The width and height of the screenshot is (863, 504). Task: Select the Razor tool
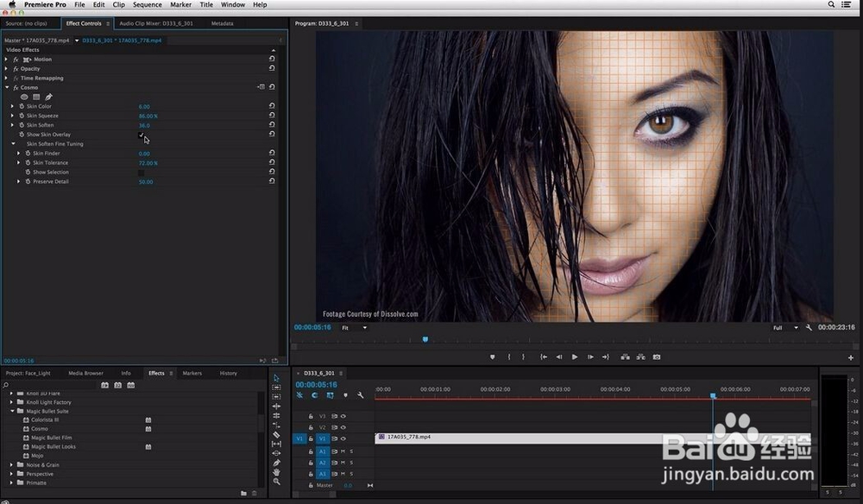pos(276,434)
